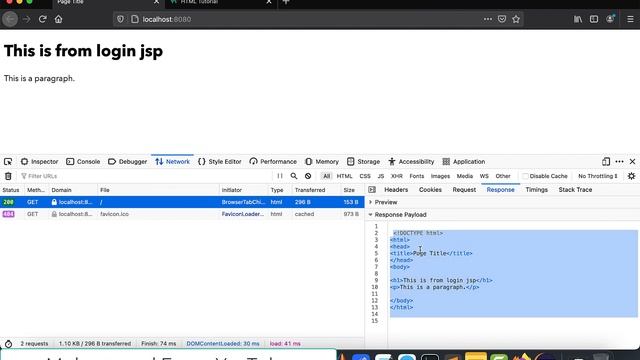Viewport: 640px width, 360px height.
Task: Show the Timings tab
Action: (x=536, y=190)
